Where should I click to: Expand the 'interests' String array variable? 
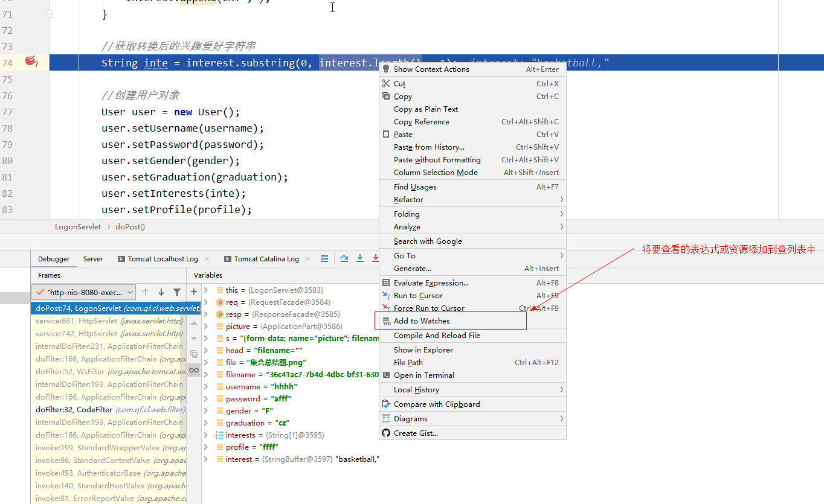coord(207,435)
